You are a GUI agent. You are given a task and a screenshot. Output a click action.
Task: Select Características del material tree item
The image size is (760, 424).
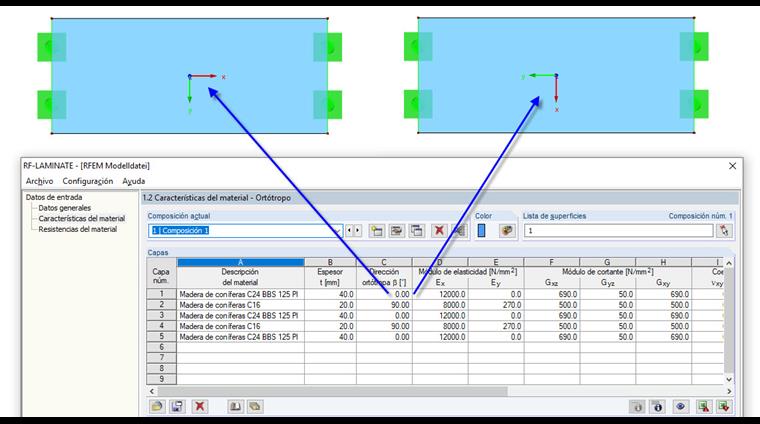pyautogui.click(x=81, y=219)
